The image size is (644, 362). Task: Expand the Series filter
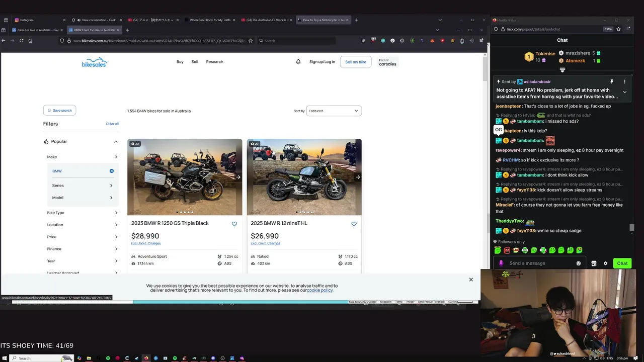83,186
